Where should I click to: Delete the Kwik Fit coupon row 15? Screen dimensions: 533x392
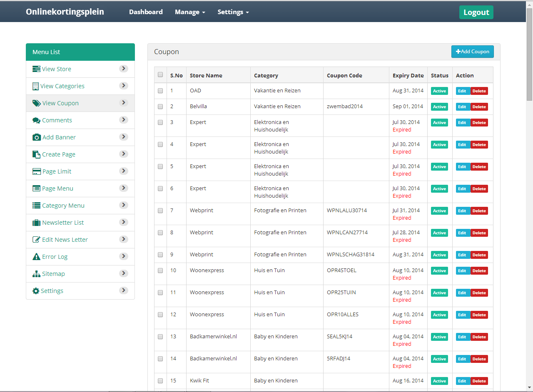point(479,381)
